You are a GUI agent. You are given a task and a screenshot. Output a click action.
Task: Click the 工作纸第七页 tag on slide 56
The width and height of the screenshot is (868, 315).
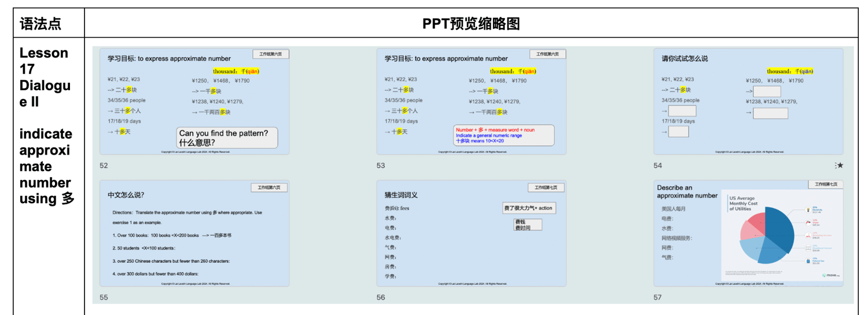(546, 188)
